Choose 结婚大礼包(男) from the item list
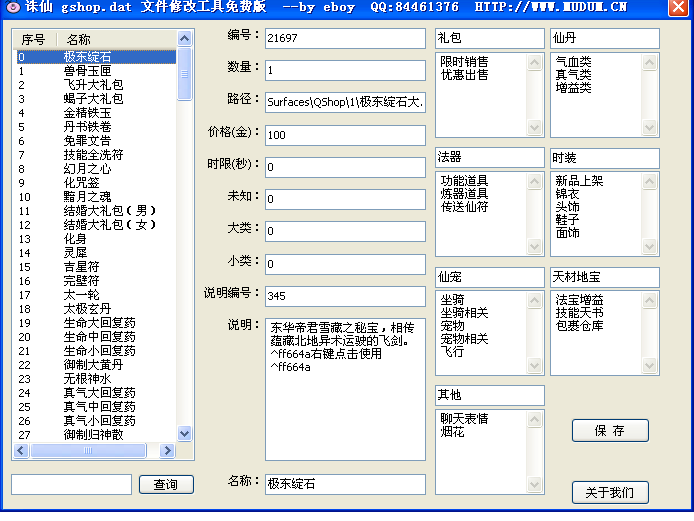The height and width of the screenshot is (521, 694). [110, 211]
